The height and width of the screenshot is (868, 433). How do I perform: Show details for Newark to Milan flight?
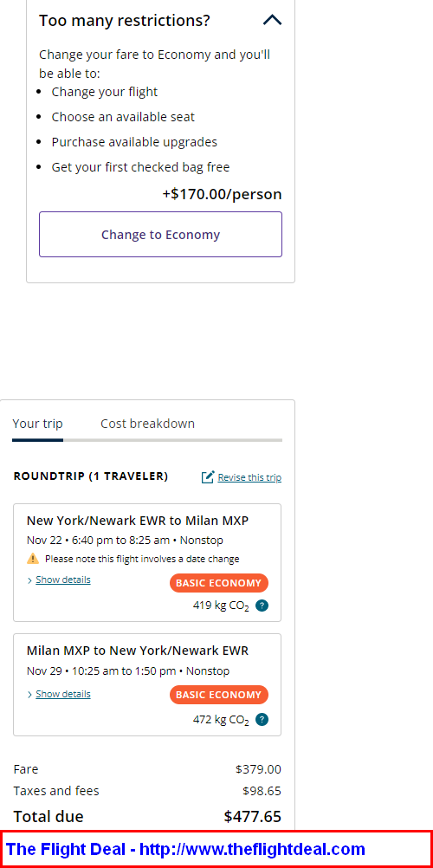pos(63,580)
